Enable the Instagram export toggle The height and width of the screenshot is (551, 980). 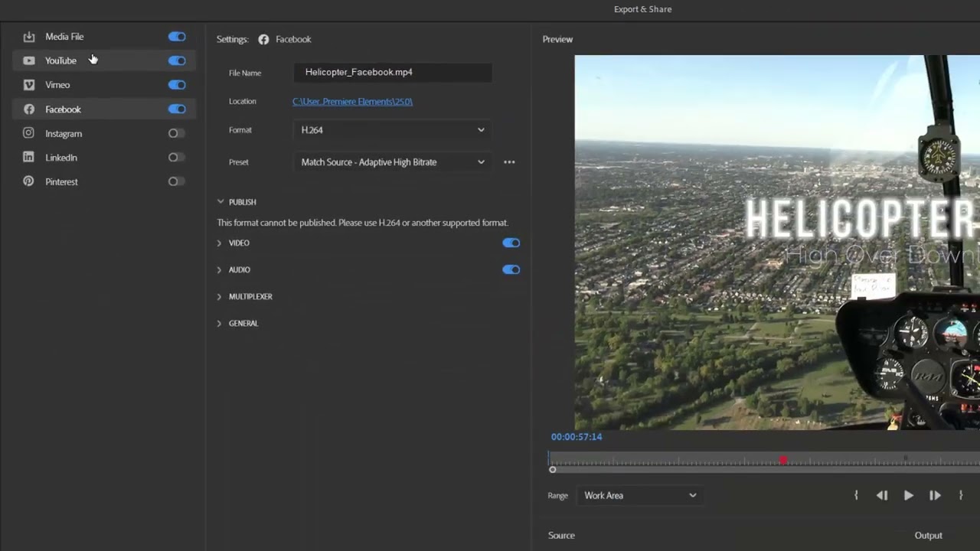click(177, 133)
